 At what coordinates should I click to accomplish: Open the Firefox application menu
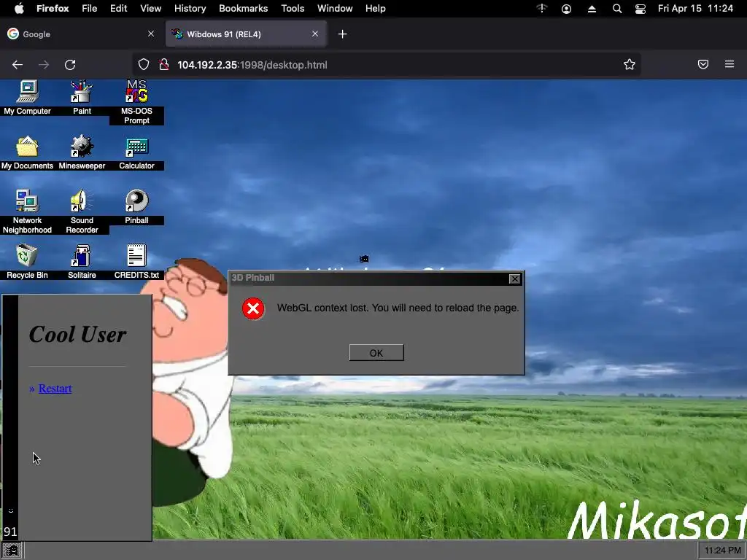[x=53, y=9]
